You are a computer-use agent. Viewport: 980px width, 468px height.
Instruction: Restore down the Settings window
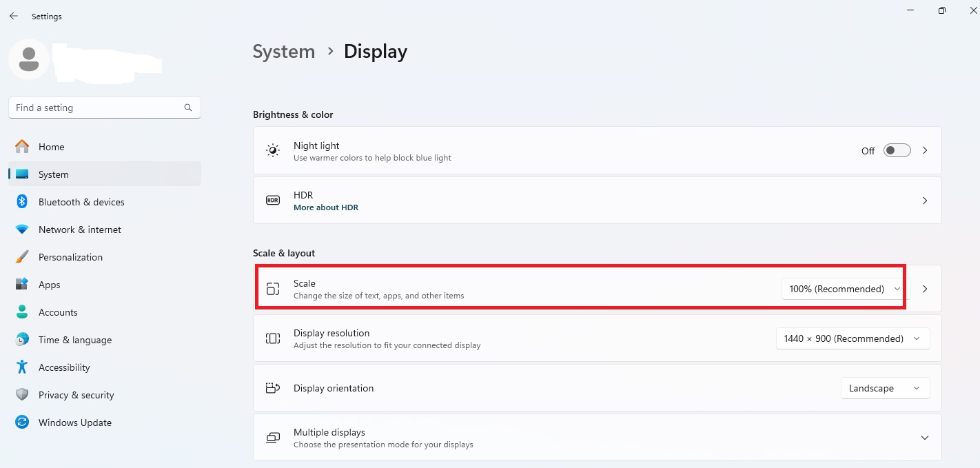pyautogui.click(x=941, y=10)
